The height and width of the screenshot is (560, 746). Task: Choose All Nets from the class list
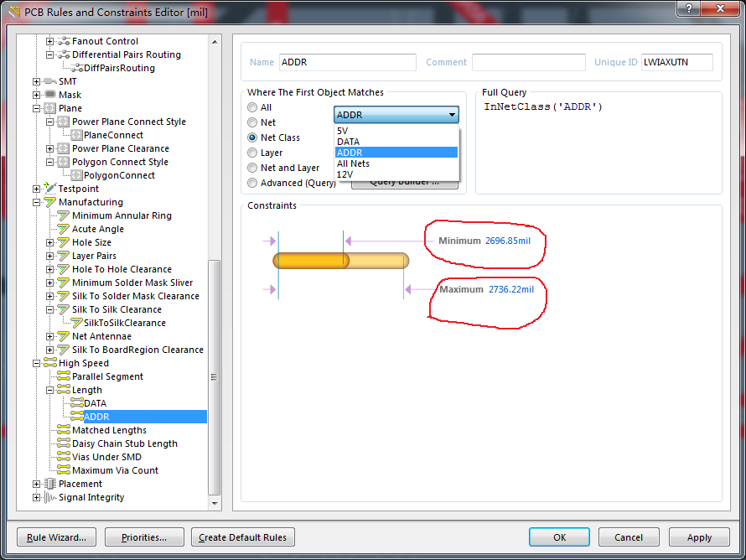click(396, 163)
